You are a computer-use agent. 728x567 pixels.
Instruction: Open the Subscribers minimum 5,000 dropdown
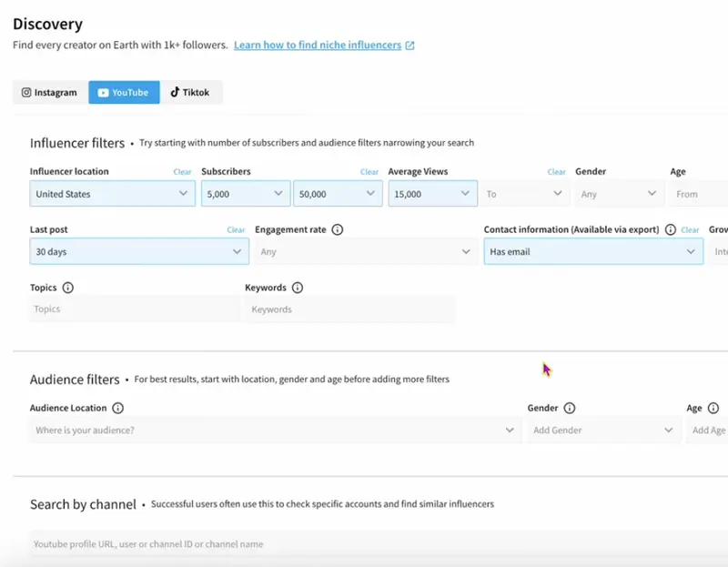[x=245, y=194]
